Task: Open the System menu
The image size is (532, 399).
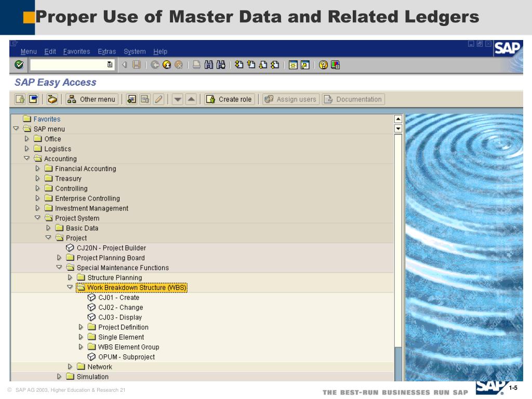Action: 135,51
